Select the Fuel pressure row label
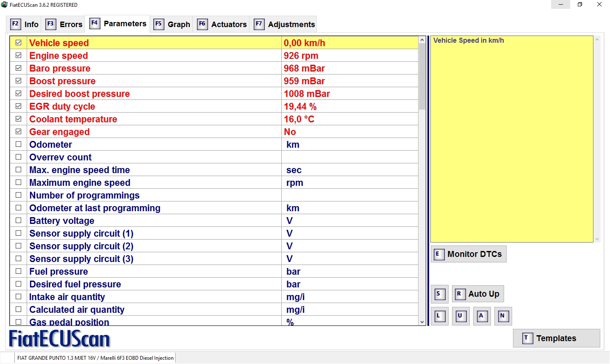Screen dimensions: 610x364 [x=58, y=271]
